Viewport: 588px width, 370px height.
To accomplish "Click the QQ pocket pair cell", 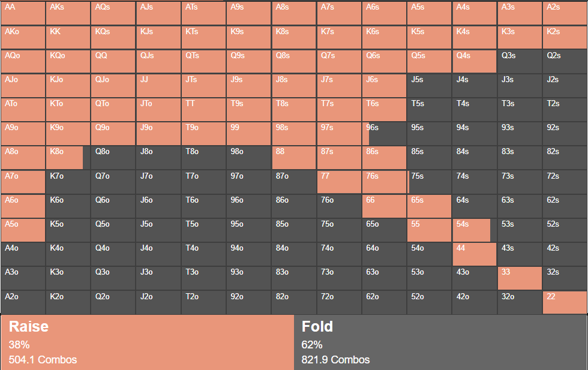I will point(113,61).
